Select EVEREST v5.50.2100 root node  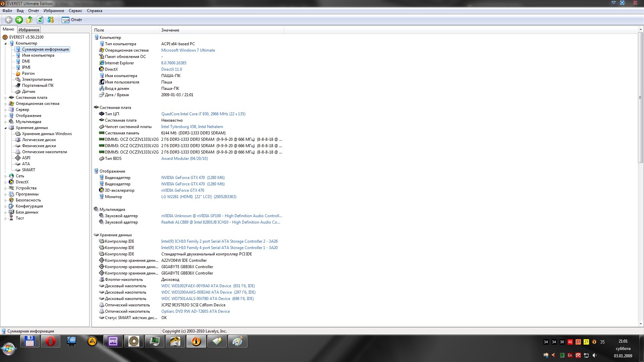(x=26, y=37)
